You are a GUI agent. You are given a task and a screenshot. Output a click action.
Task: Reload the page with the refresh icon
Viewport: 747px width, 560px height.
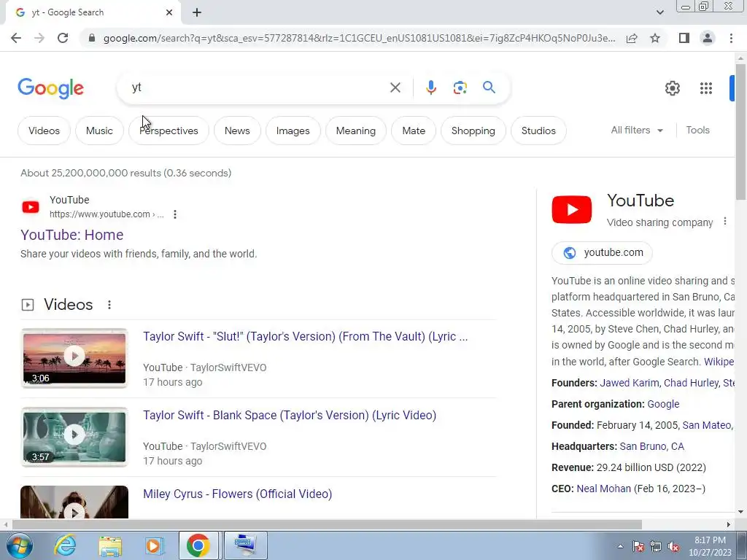63,38
